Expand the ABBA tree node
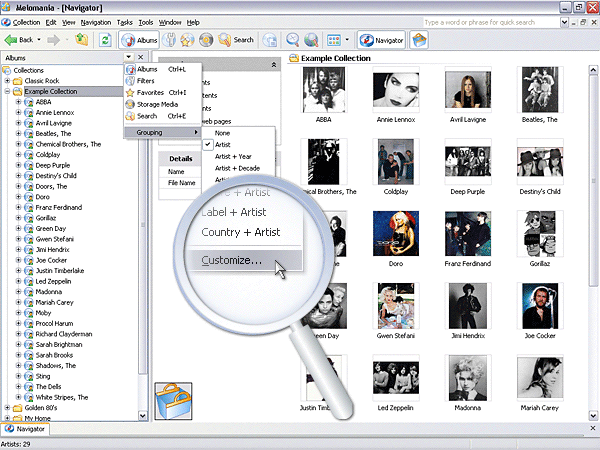Image resolution: width=600 pixels, height=450 pixels. click(18, 102)
